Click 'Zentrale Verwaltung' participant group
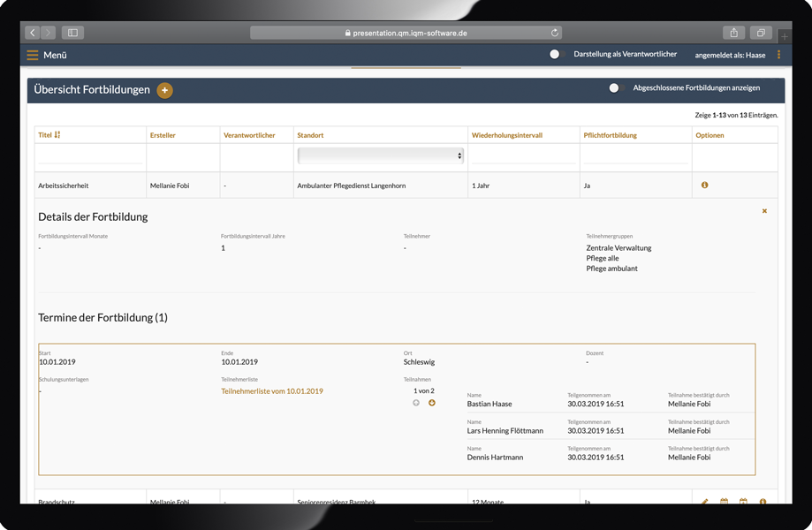This screenshot has width=812, height=530. pos(618,248)
